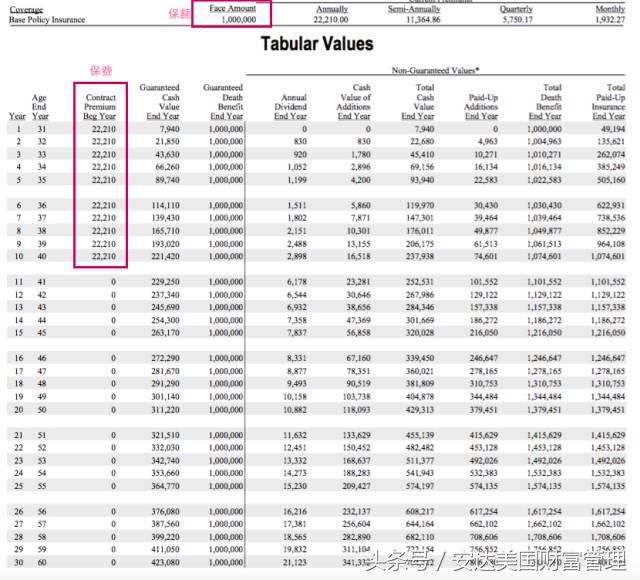
Task: Select paid-up additions 532,383 in year 24
Action: pos(484,473)
